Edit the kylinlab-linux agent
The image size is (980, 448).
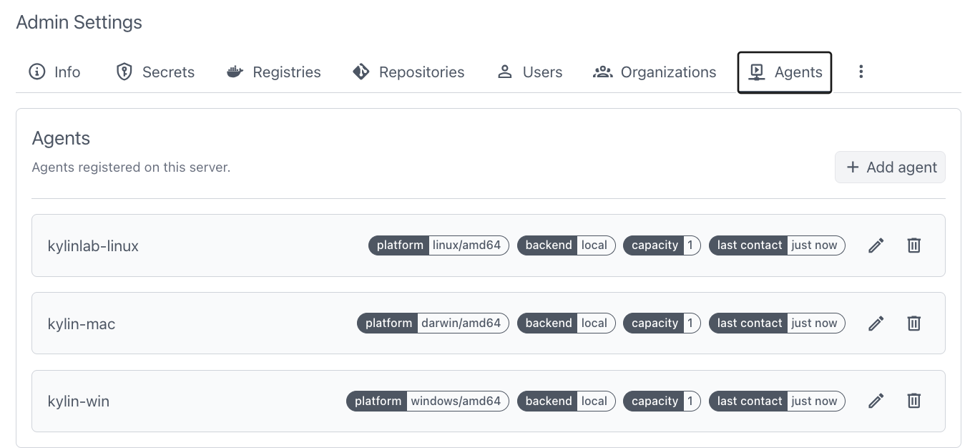click(x=876, y=245)
